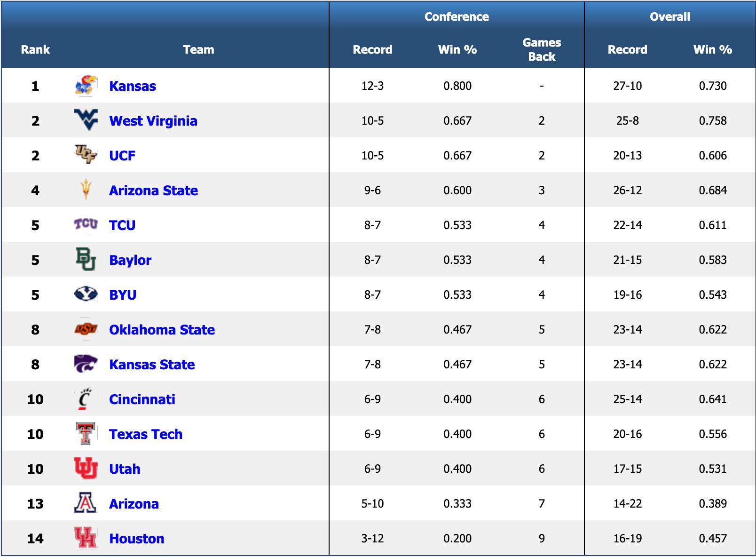Viewport: 756px width, 557px height.
Task: Click the Overall Win % column header
Action: tap(712, 49)
